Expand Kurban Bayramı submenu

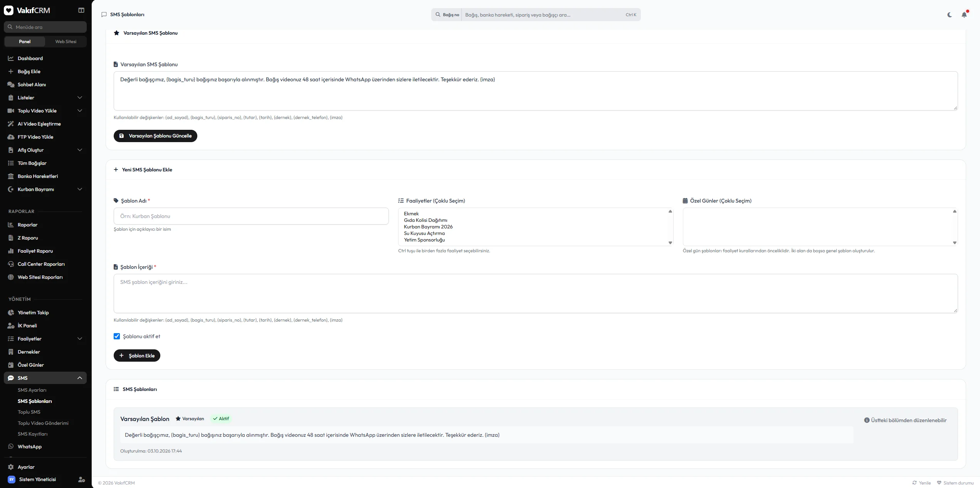[45, 189]
